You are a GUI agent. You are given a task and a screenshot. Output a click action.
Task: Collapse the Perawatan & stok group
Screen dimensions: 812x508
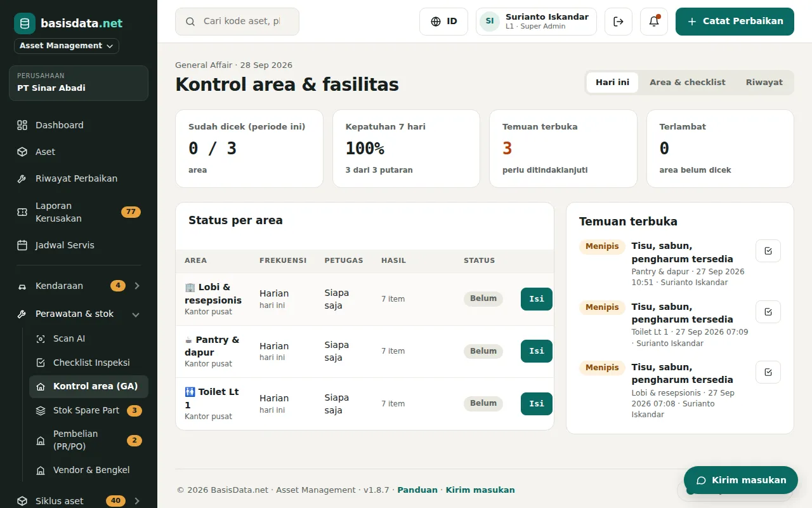pyautogui.click(x=79, y=314)
